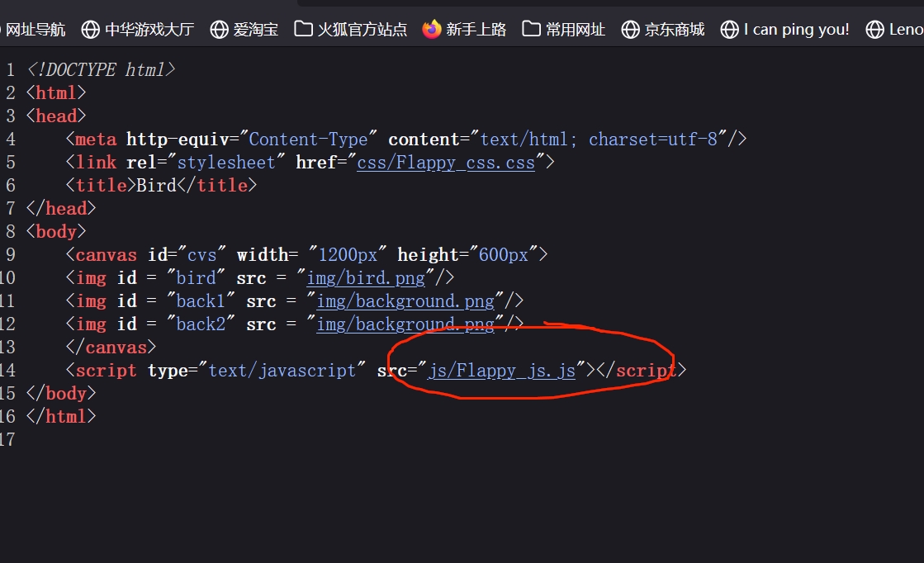Click the text/javascript attribute value
Viewport: 924px width, 563px height.
[x=287, y=371]
